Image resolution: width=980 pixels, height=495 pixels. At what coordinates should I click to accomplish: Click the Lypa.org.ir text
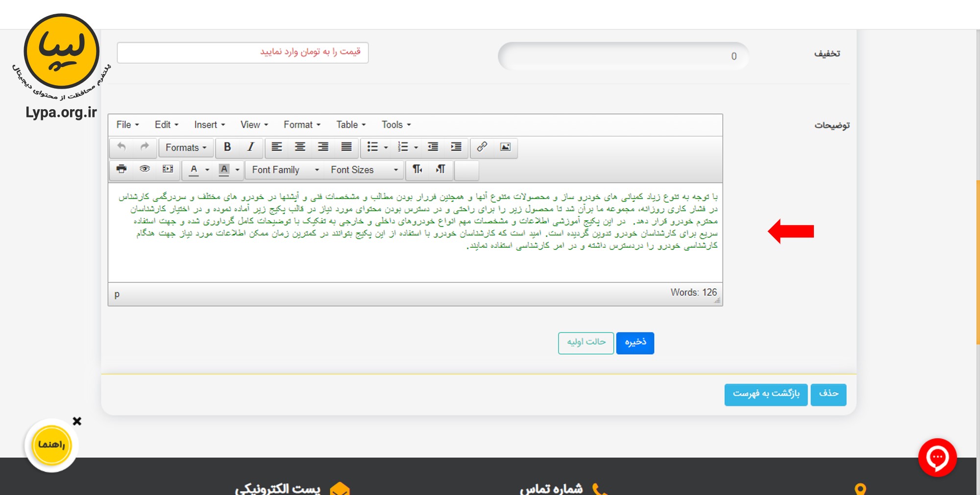click(61, 112)
